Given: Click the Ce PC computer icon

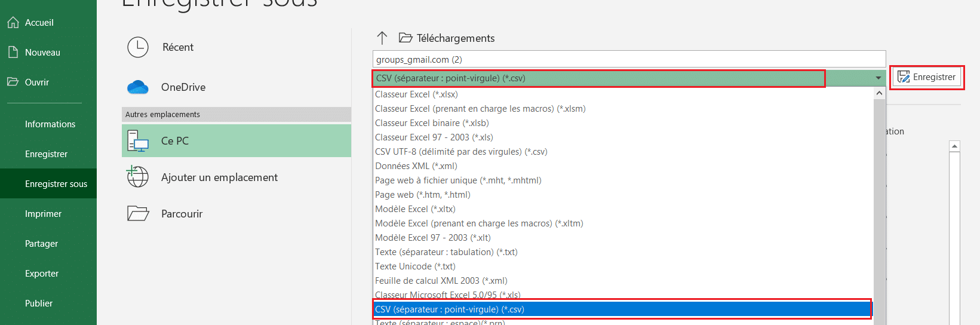Looking at the screenshot, I should (x=138, y=141).
